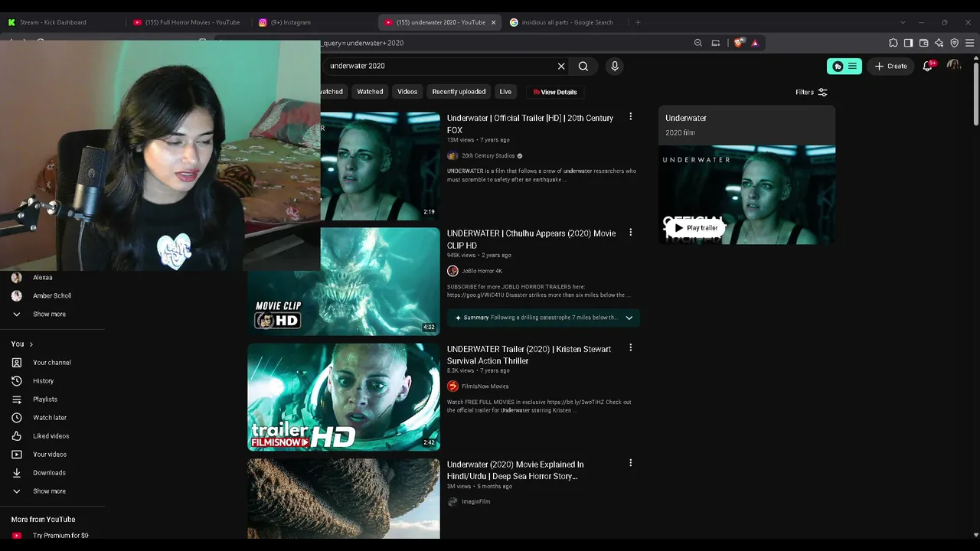Open the You section header

21,344
